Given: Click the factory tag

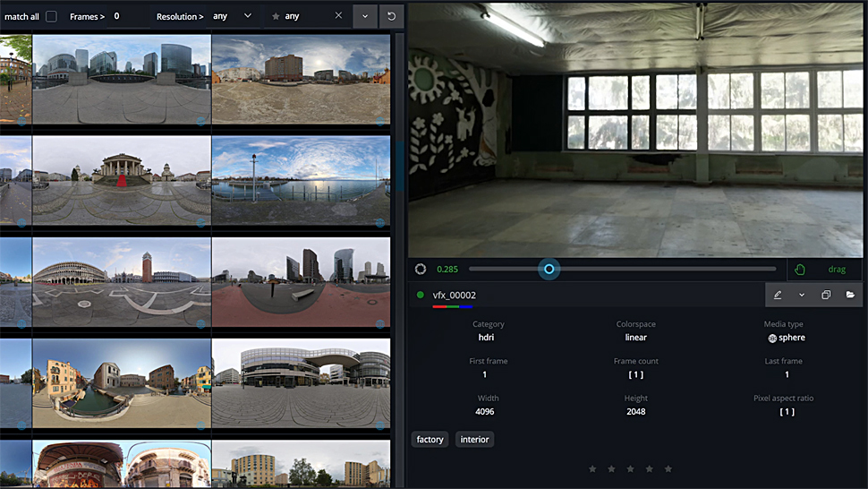Looking at the screenshot, I should pos(430,439).
